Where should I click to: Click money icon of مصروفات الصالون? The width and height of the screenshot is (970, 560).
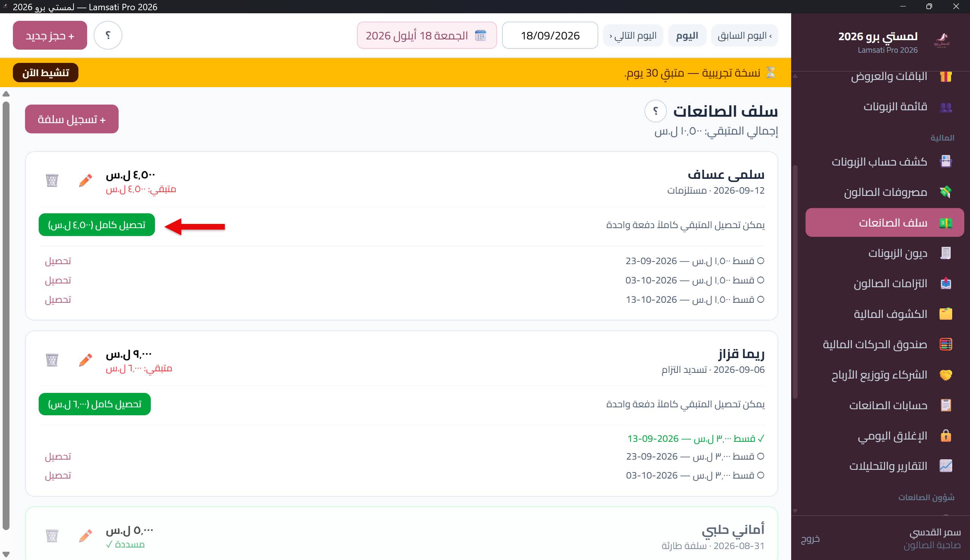945,192
